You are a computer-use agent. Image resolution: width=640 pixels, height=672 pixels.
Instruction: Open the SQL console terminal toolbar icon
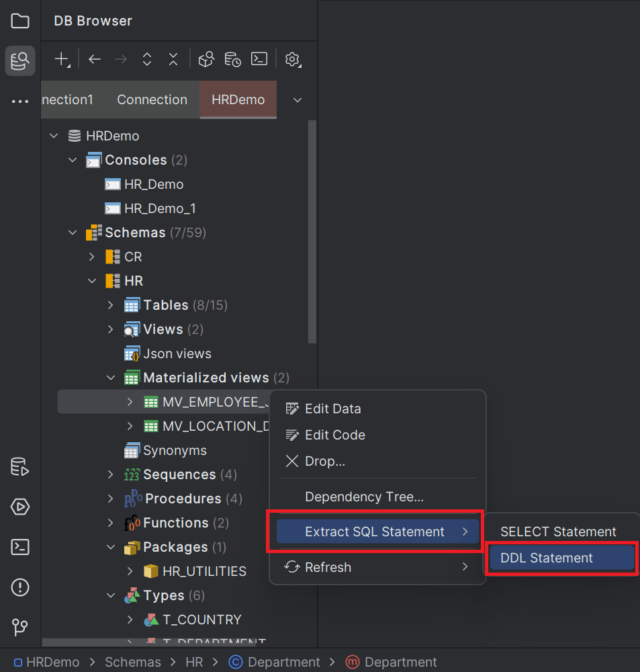[259, 59]
